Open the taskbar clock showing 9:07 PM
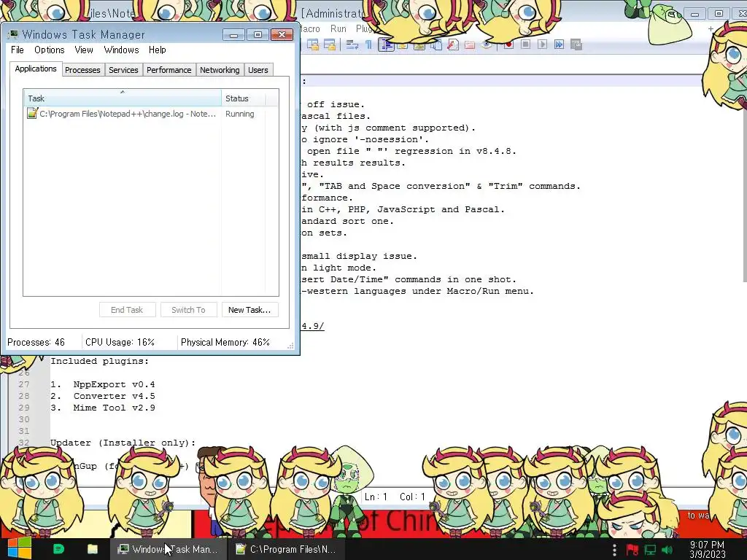 tap(708, 550)
